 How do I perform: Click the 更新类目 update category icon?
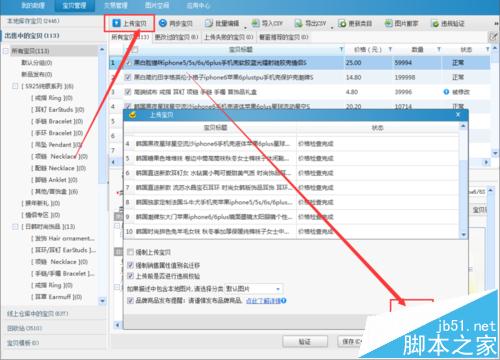(x=342, y=23)
